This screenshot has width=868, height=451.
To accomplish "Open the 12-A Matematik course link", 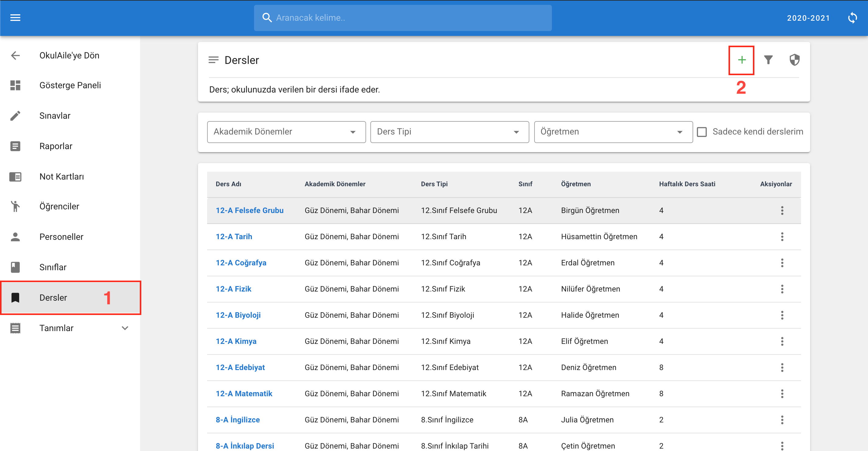I will 244,393.
